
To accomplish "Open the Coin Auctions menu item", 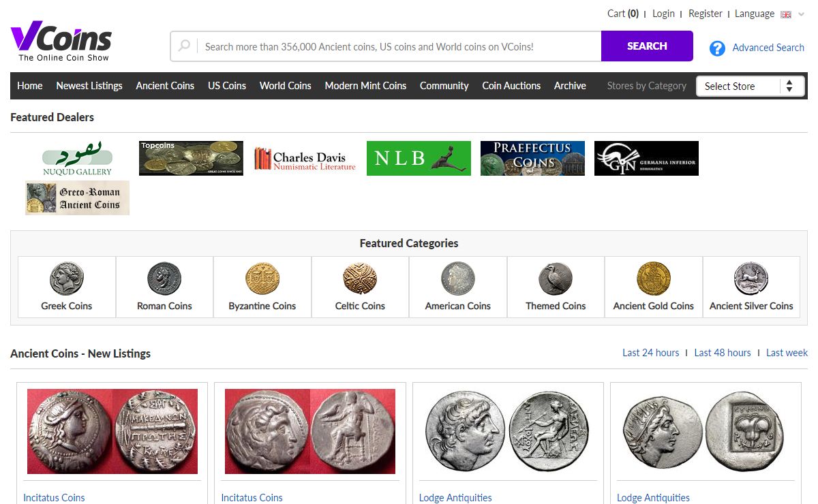I will [511, 86].
